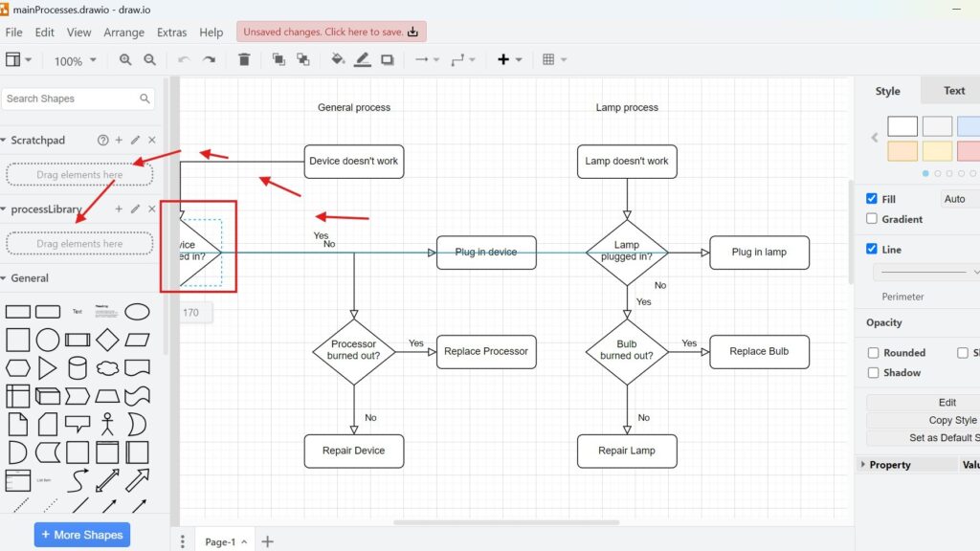Click the To Front icon

(278, 59)
